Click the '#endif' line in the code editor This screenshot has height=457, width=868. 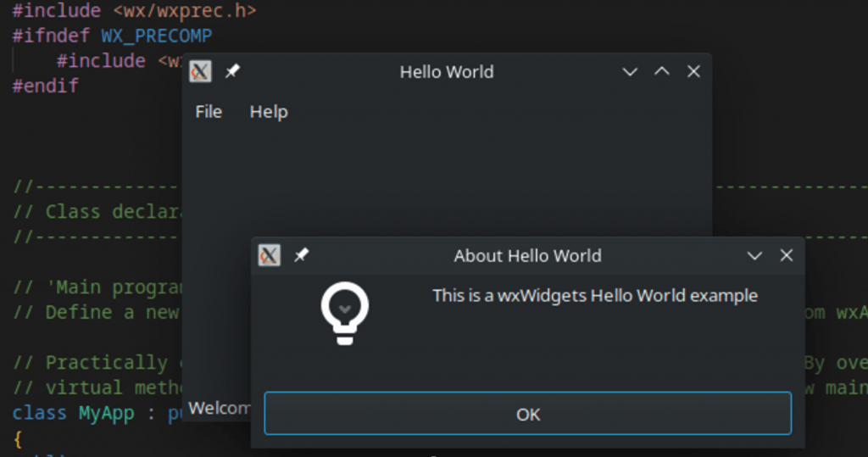(x=46, y=86)
